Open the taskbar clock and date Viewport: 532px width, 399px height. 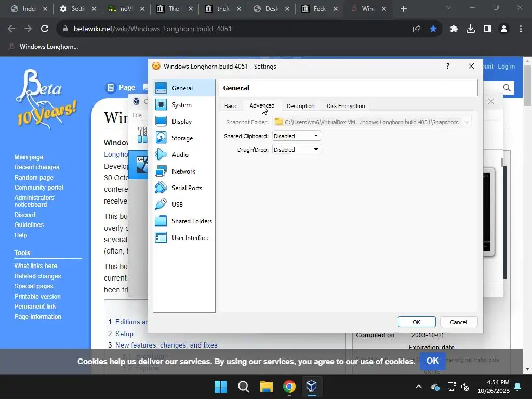pyautogui.click(x=494, y=387)
